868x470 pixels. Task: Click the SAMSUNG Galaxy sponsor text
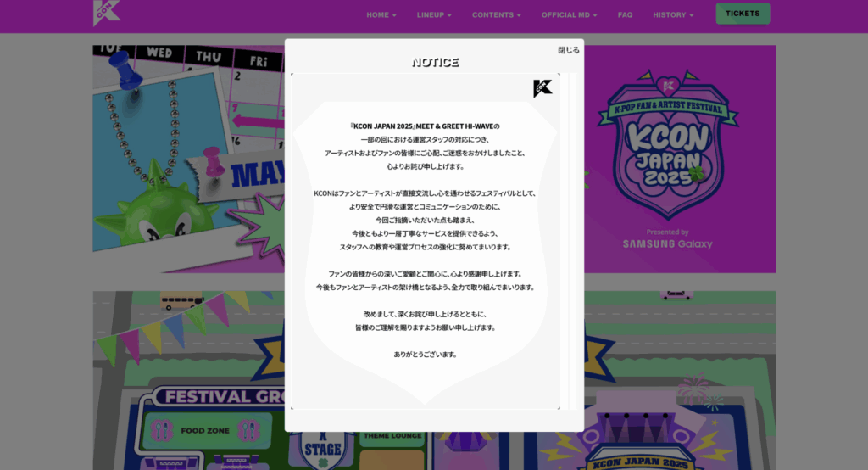click(x=668, y=243)
